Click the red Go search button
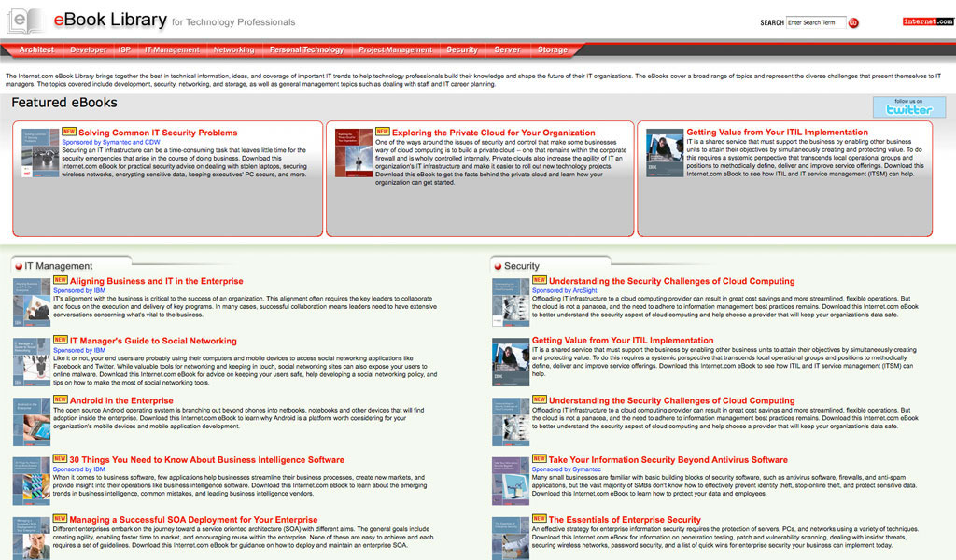This screenshot has height=560, width=956. [853, 22]
